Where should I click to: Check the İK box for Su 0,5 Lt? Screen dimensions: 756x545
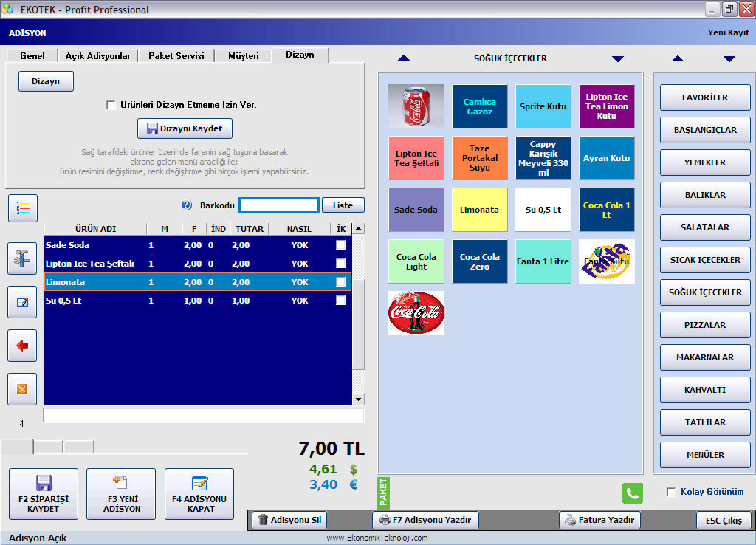coord(341,300)
